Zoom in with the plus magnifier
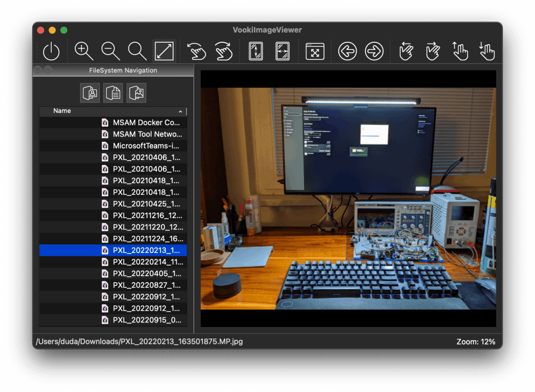This screenshot has height=392, width=535. 84,51
